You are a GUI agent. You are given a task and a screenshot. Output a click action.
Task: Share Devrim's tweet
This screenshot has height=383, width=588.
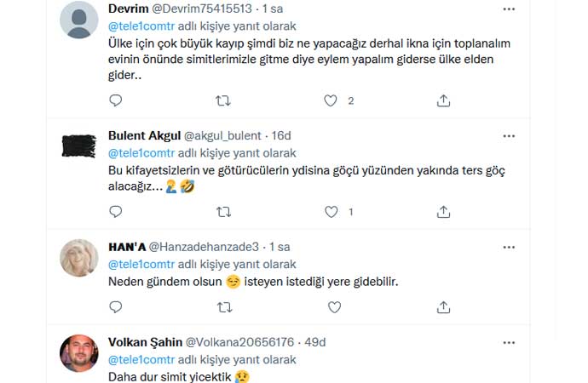click(x=443, y=100)
